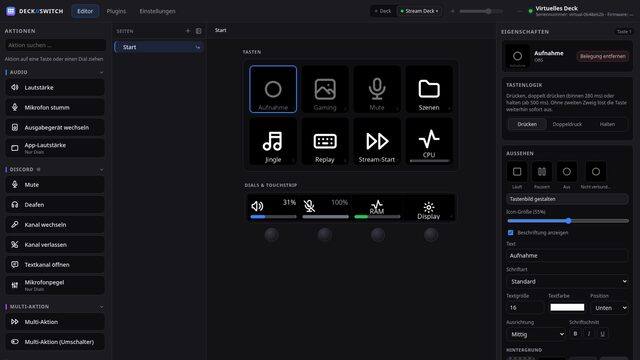640x360 pixels.
Task: Collapse the Audio category
Action: click(x=102, y=72)
